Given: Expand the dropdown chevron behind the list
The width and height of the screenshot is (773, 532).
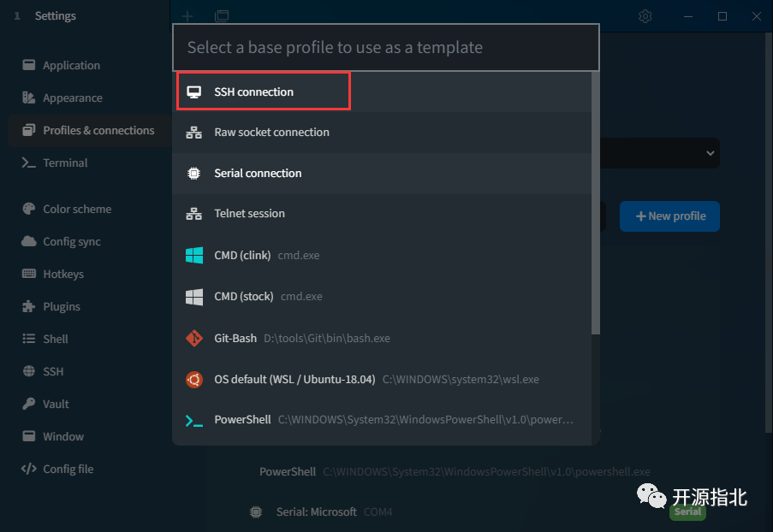Looking at the screenshot, I should pyautogui.click(x=710, y=153).
